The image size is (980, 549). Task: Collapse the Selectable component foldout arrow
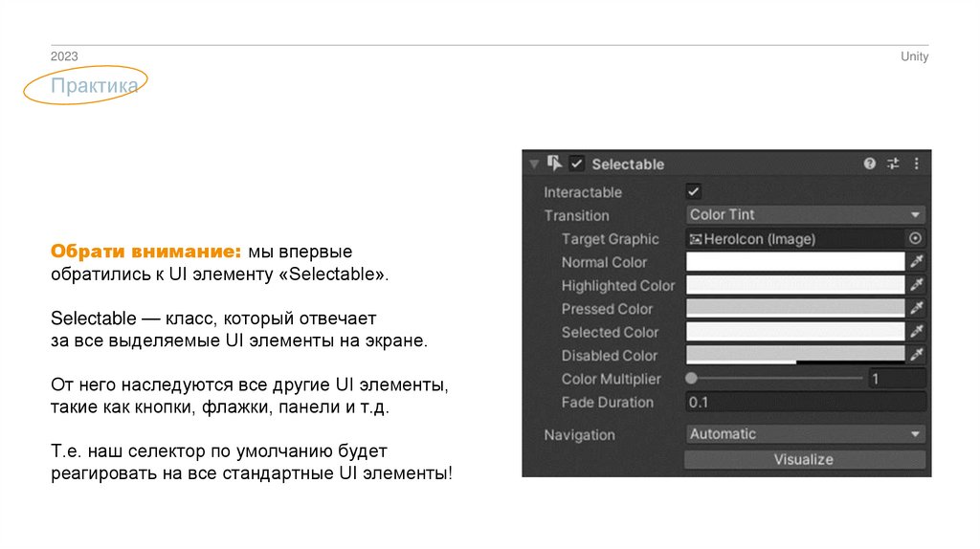(x=533, y=164)
